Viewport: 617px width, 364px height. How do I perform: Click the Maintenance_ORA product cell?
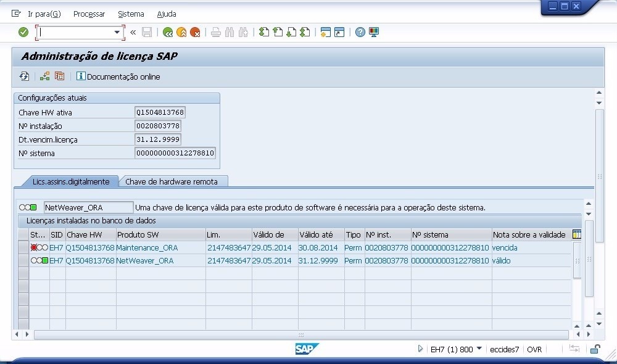pyautogui.click(x=160, y=247)
